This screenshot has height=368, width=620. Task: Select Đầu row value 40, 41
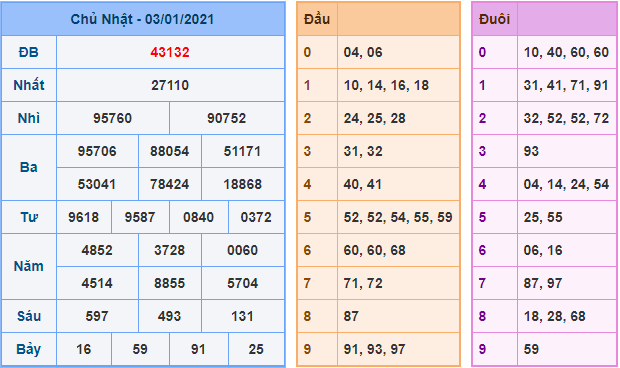click(x=363, y=184)
